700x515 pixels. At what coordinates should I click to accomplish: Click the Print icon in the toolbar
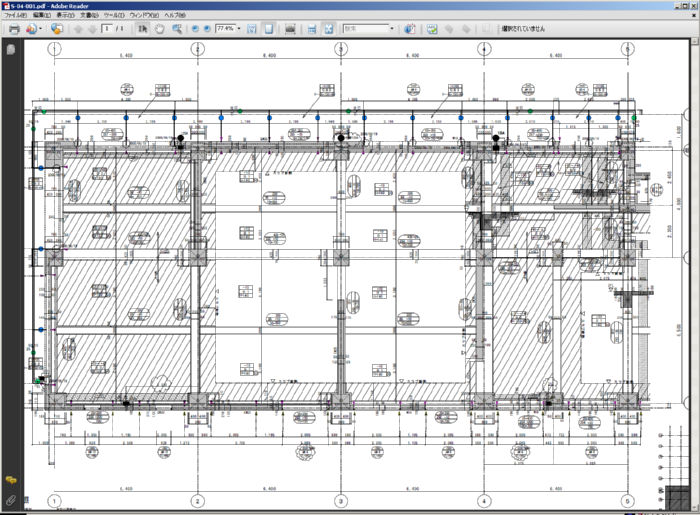14,29
